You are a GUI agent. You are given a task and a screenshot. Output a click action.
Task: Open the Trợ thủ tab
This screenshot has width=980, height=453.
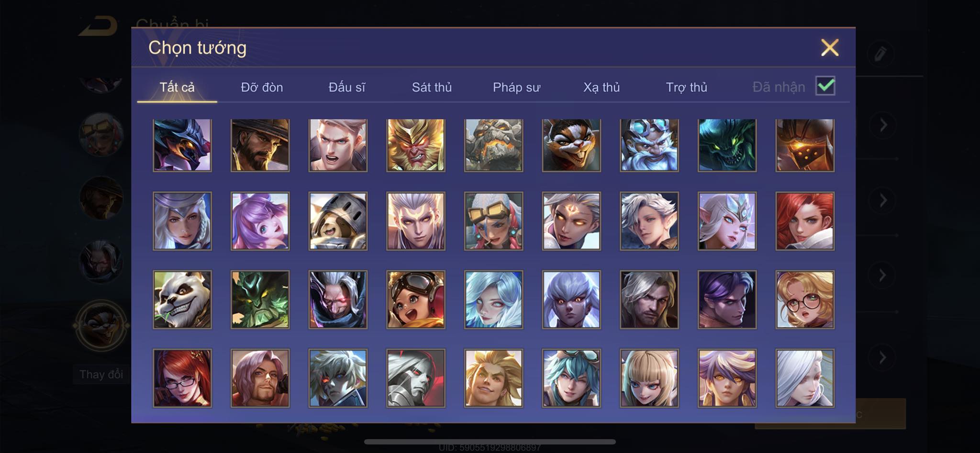(x=686, y=87)
